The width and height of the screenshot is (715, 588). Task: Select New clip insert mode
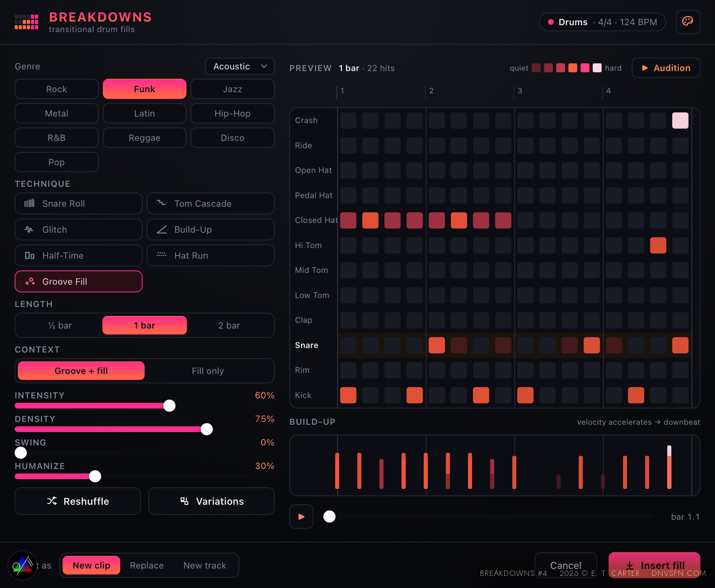tap(91, 565)
